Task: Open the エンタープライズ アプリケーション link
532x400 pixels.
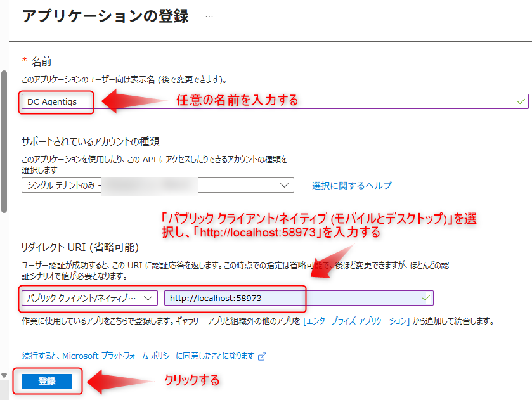Action: pos(356,321)
